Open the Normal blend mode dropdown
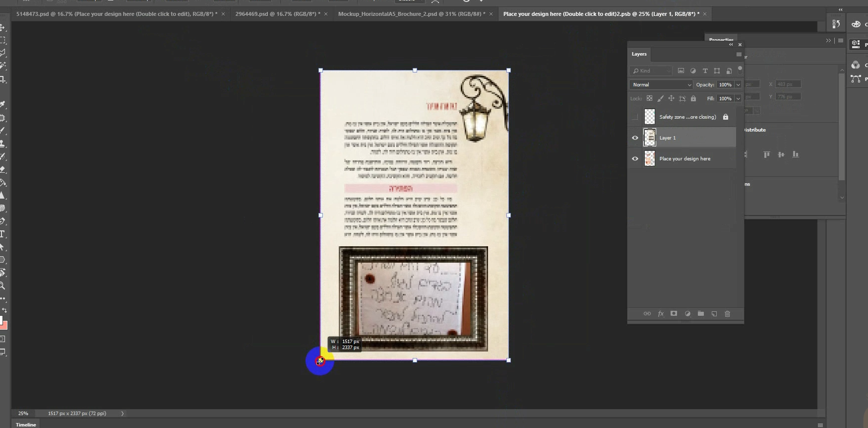The width and height of the screenshot is (868, 428). coord(661,85)
